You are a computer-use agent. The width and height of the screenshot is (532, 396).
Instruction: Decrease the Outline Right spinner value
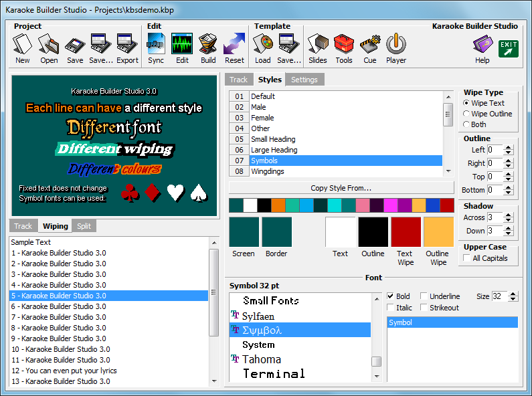click(509, 166)
